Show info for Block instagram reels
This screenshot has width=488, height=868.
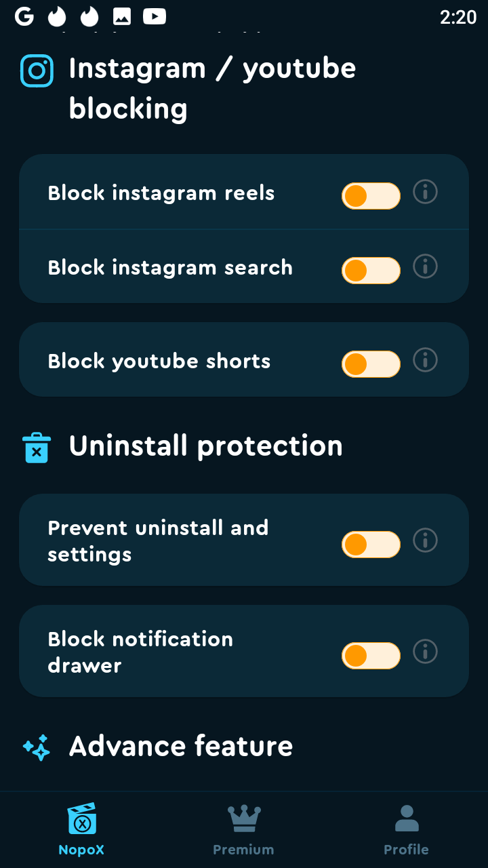pos(425,193)
